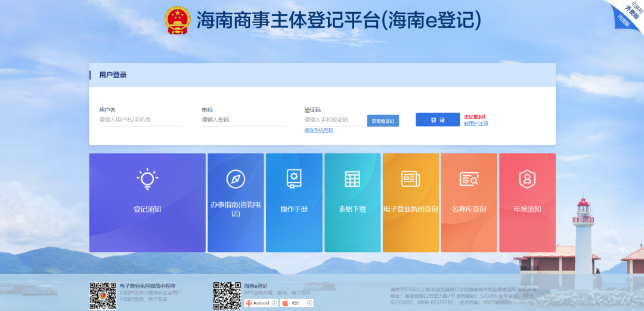Click the newspaper icon for 电子营业执照查询
Screen dimensions: 644x311
point(411,179)
